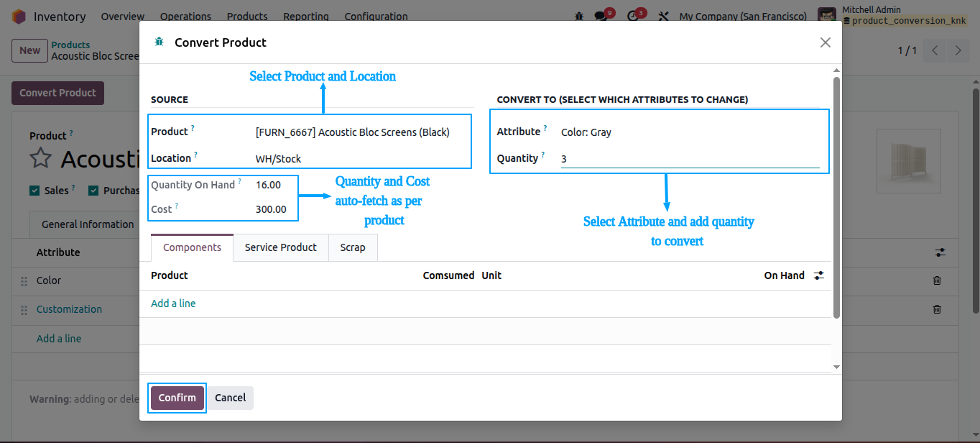The image size is (980, 443).
Task: Click help tooltip mark next to Location label
Action: point(196,155)
